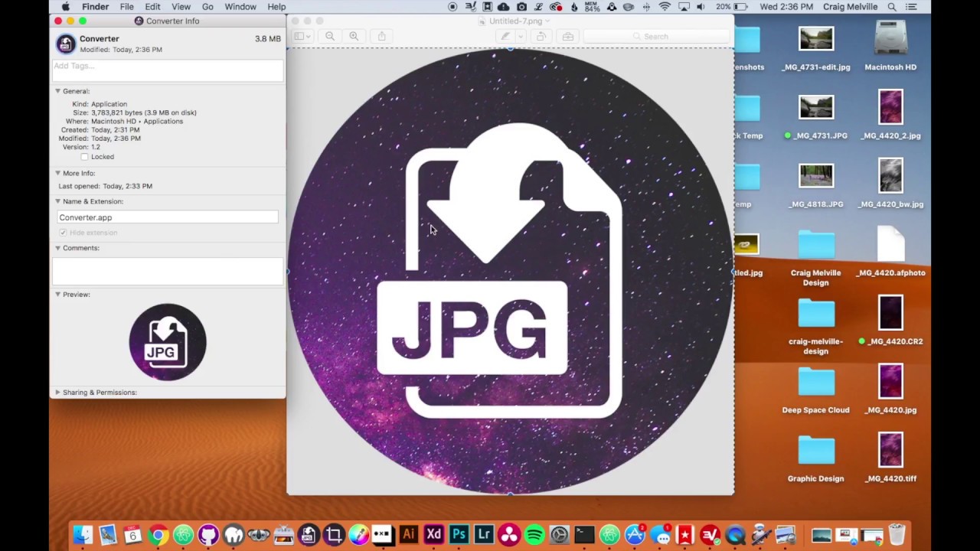Click the date and time in menu bar
The width and height of the screenshot is (980, 551).
[x=786, y=7]
